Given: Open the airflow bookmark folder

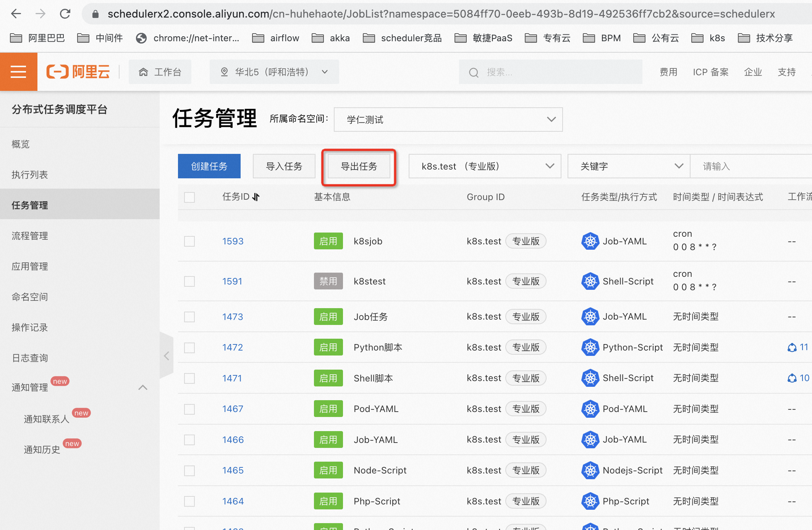Looking at the screenshot, I should click(x=275, y=38).
